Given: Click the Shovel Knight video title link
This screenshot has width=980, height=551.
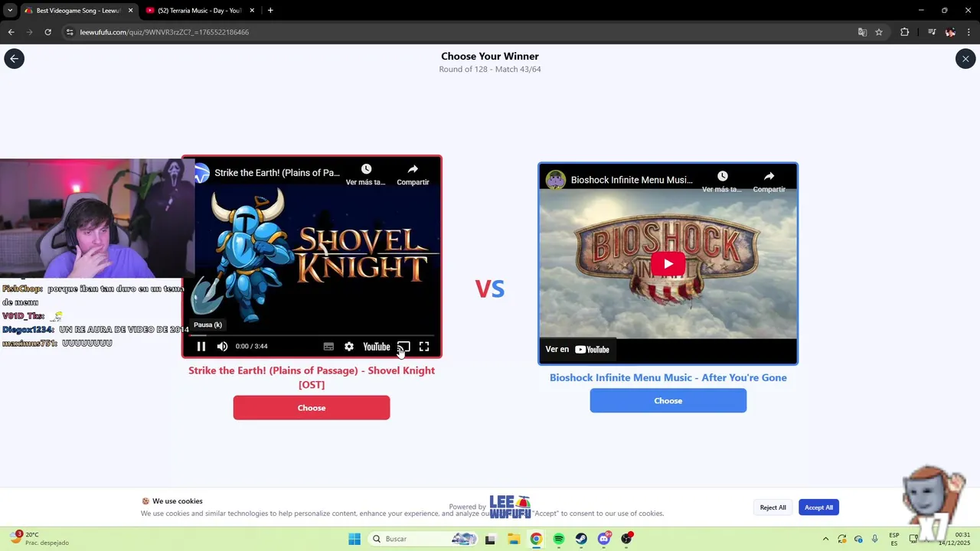Looking at the screenshot, I should tap(277, 173).
